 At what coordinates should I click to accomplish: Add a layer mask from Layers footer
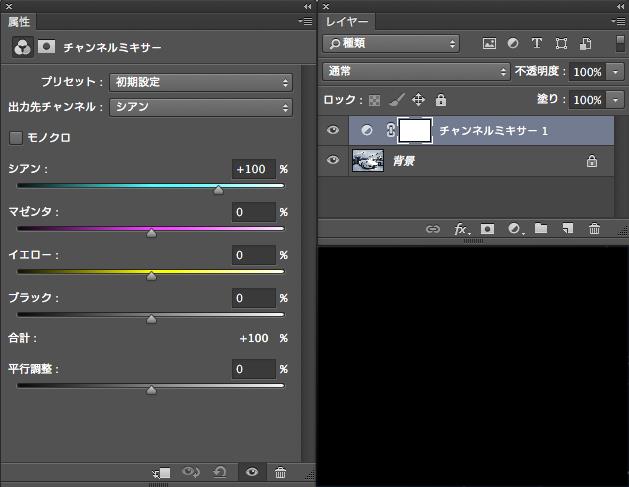487,229
